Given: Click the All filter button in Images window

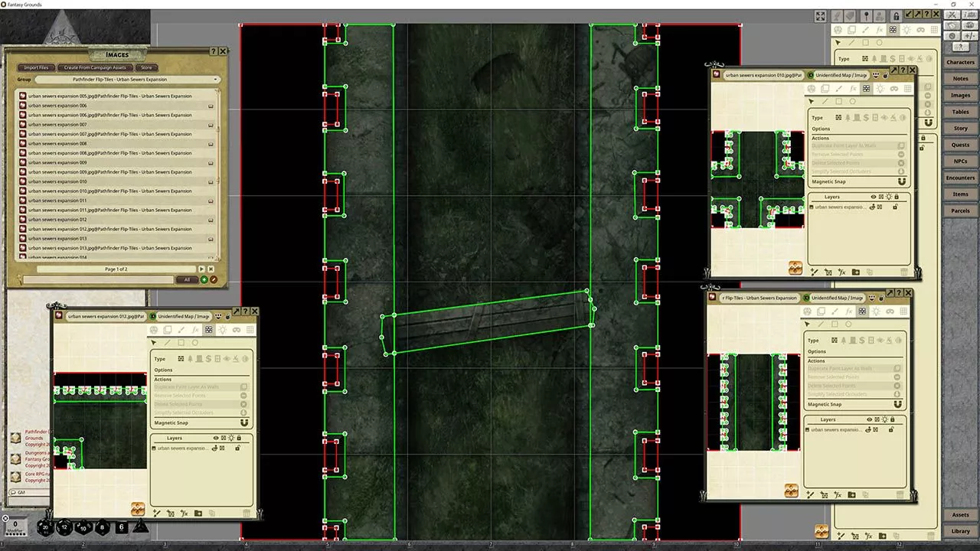Looking at the screenshot, I should [x=187, y=280].
